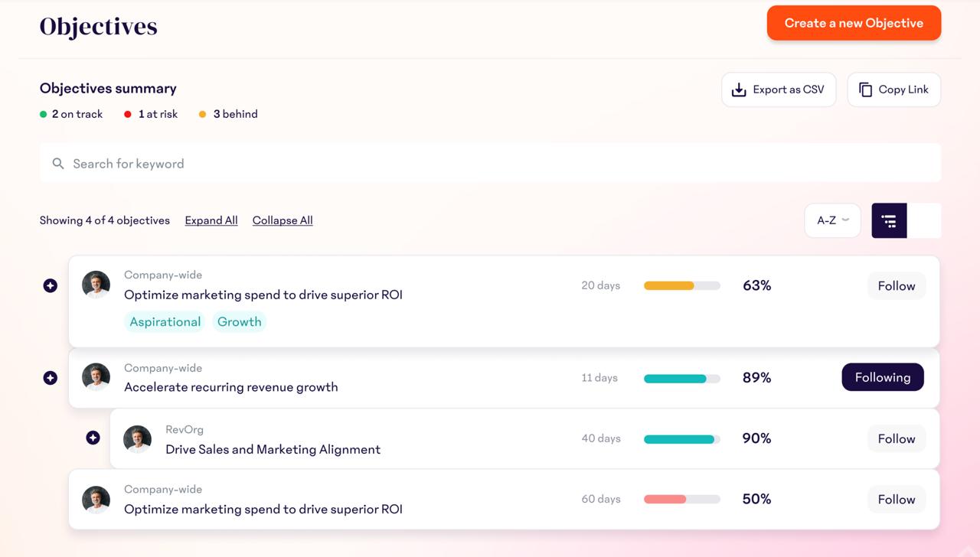Click the magnifying glass search icon
The image size is (980, 557).
[x=57, y=164]
